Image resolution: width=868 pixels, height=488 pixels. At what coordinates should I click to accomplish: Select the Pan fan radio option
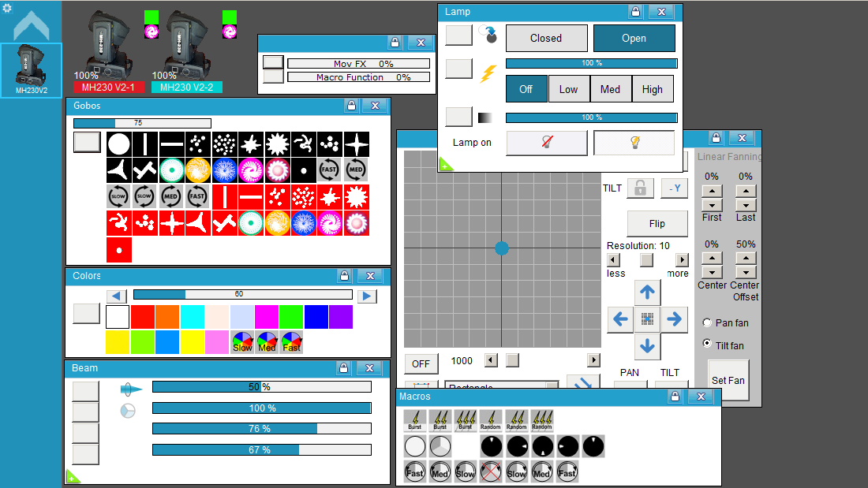click(707, 322)
